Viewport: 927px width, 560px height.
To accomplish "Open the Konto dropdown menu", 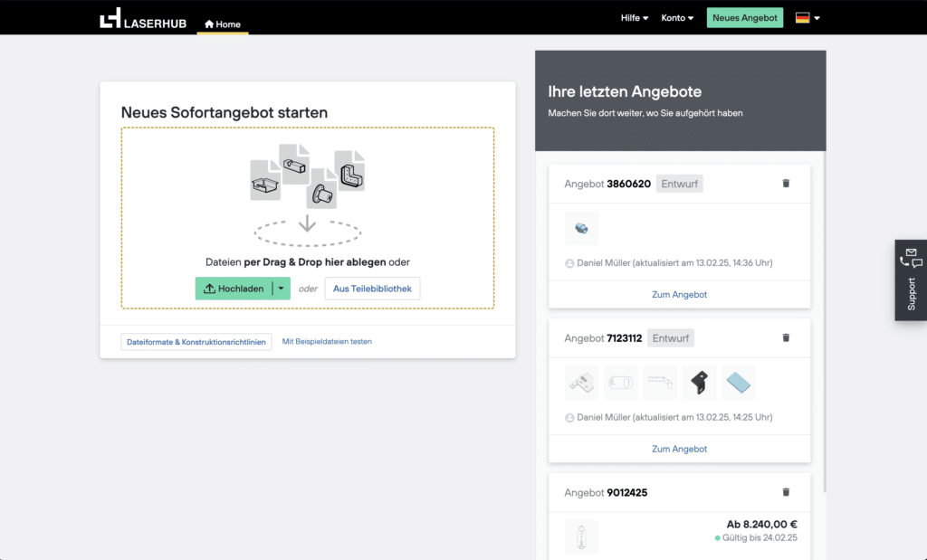I will (x=677, y=18).
